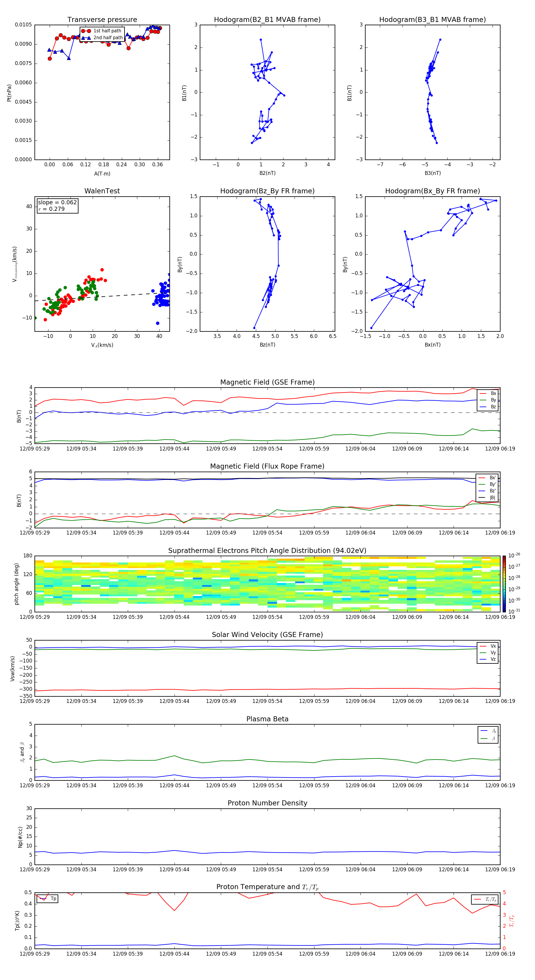Click the "Vz" velocity legend entry

point(488,659)
